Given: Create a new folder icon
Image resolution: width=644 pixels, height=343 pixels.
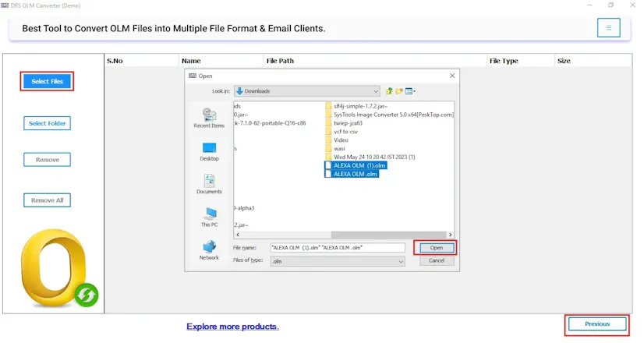Looking at the screenshot, I should [x=399, y=91].
